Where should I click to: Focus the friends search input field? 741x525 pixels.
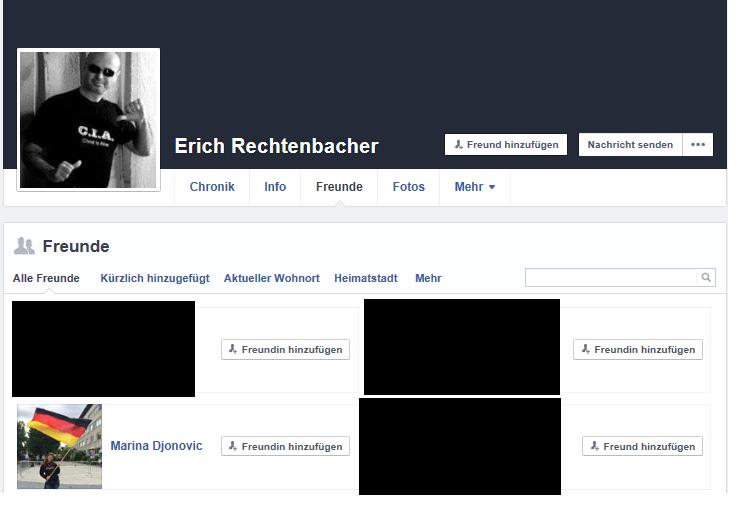pyautogui.click(x=611, y=278)
